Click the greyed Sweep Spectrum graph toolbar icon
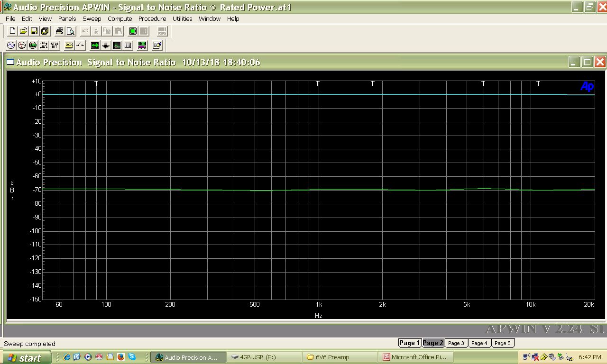 pyautogui.click(x=162, y=31)
